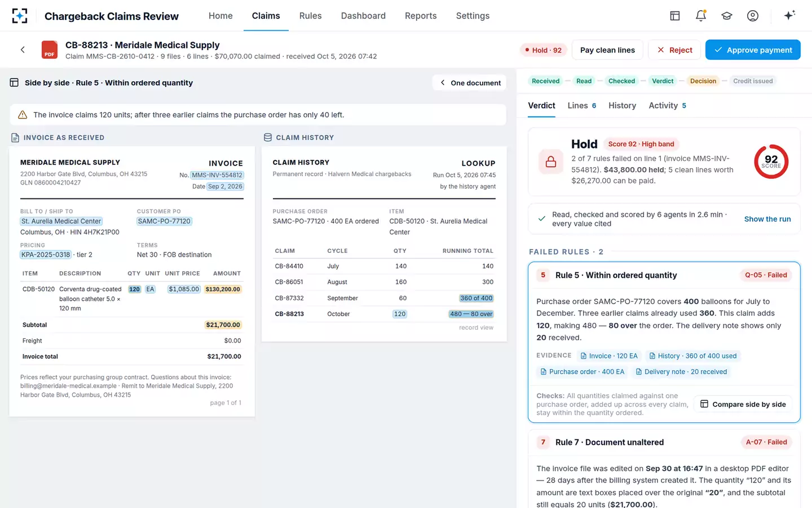812x508 pixels.
Task: Click the side-by-side layout icon
Action: (x=14, y=82)
